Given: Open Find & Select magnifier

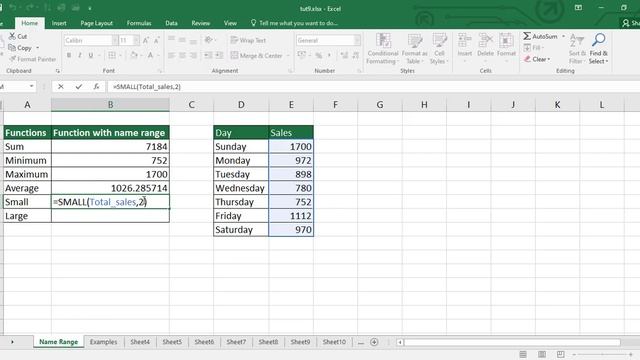Looking at the screenshot, I should 599,49.
